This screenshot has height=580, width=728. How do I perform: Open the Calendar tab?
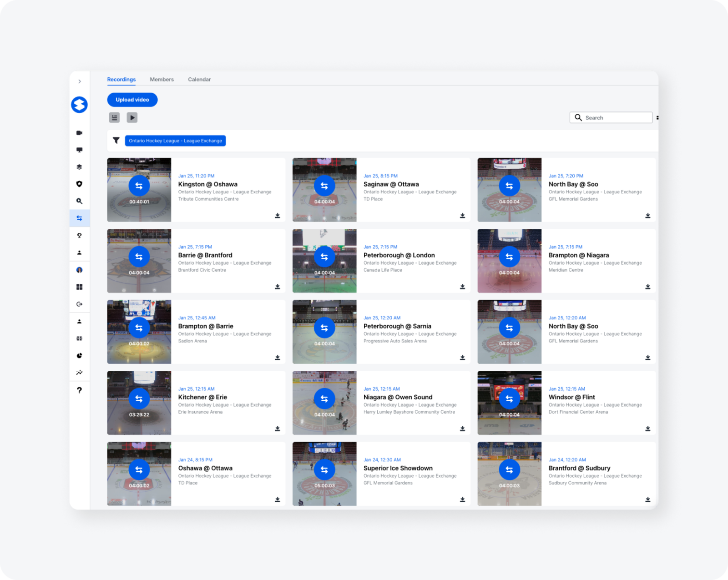199,80
